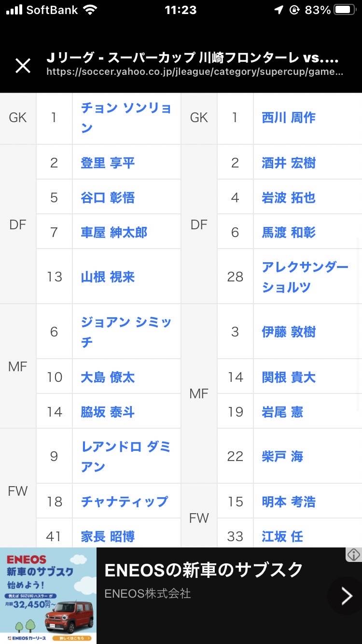The height and width of the screenshot is (644, 362).
Task: Open 大島 僚太 player link
Action: pos(108,377)
